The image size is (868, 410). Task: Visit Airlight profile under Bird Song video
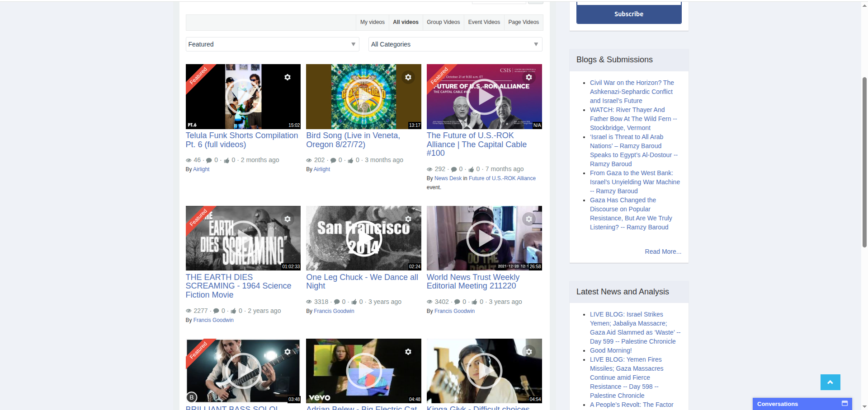(322, 169)
